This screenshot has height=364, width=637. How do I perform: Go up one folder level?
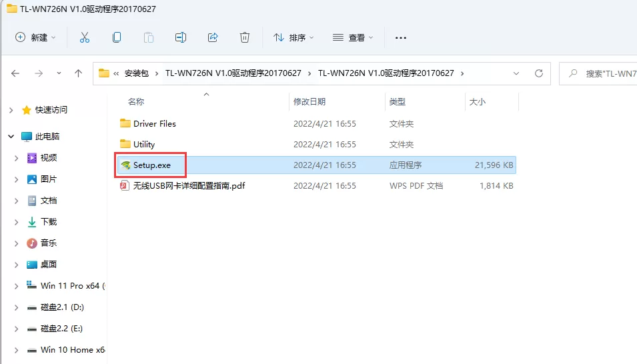coord(79,73)
